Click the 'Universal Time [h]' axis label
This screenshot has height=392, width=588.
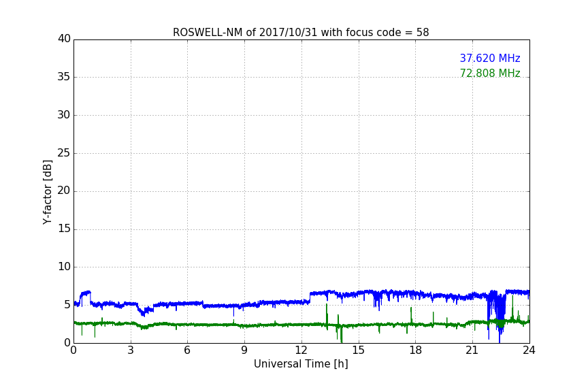(301, 364)
